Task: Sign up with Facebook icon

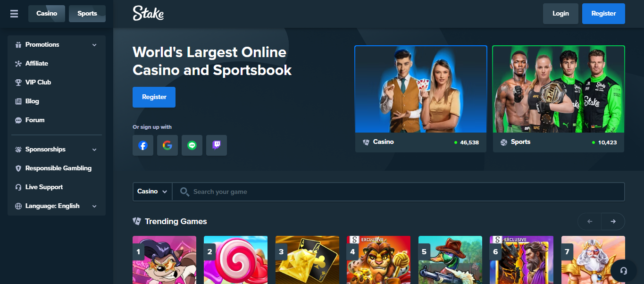Action: click(143, 145)
